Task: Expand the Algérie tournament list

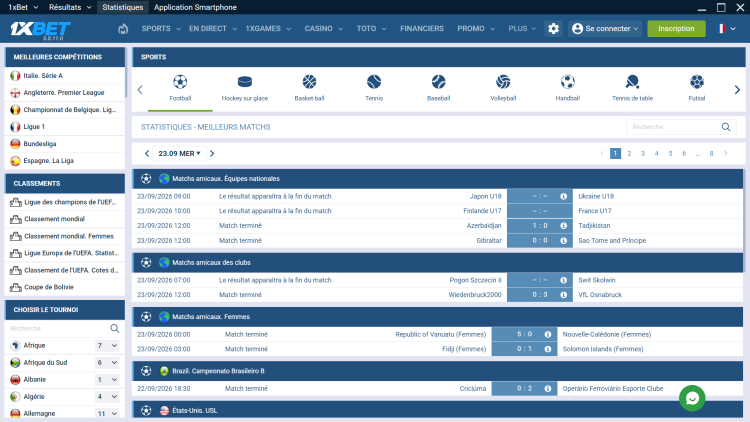Action: coord(114,397)
